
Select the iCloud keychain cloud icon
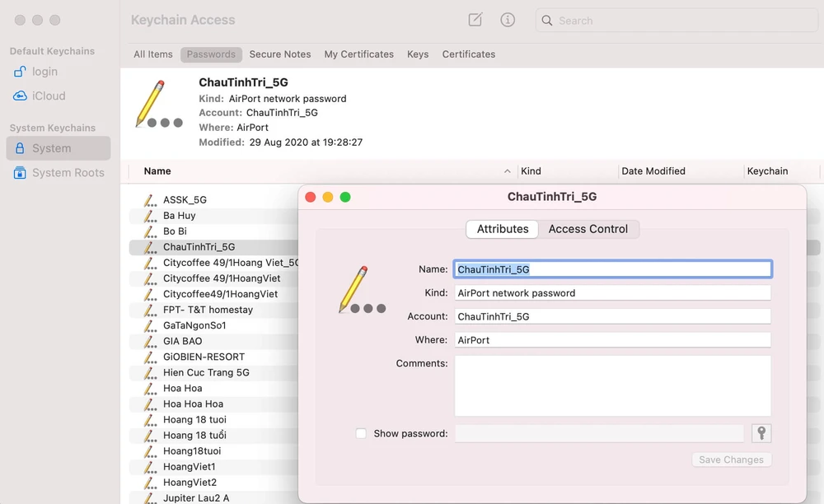point(20,96)
